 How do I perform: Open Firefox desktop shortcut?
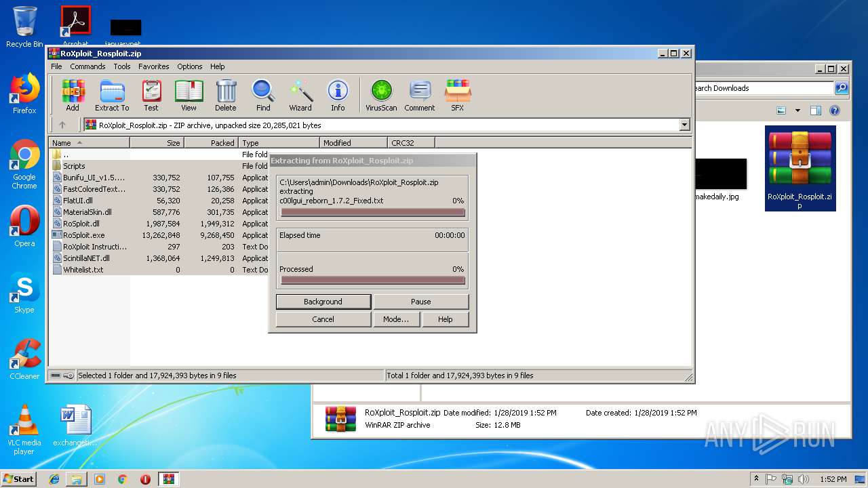click(24, 94)
